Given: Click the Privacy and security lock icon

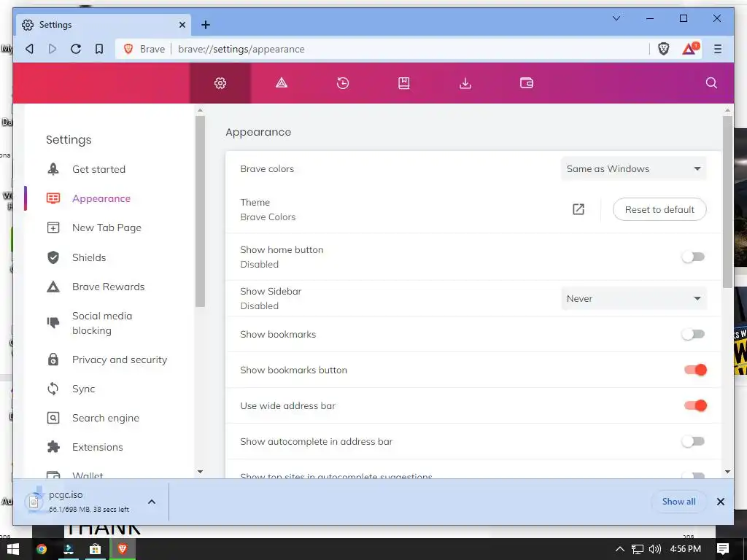Looking at the screenshot, I should 53,359.
